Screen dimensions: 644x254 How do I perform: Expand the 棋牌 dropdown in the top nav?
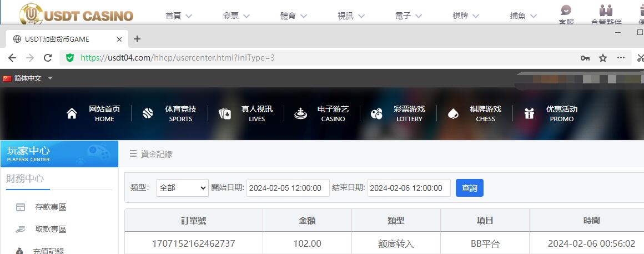(466, 16)
